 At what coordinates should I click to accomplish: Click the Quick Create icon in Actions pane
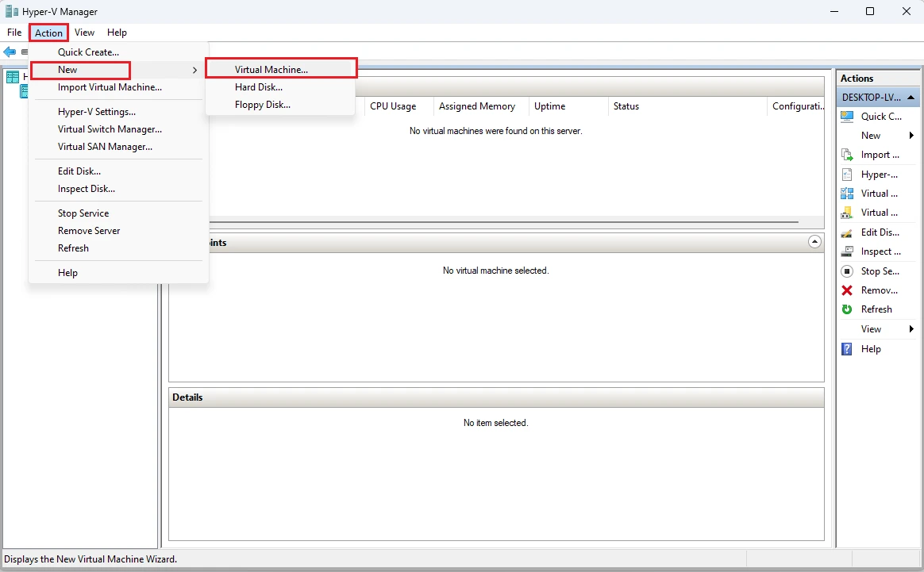[x=847, y=117]
